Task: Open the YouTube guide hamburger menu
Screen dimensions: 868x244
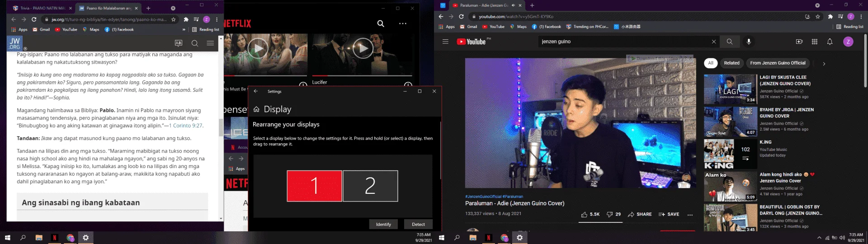Action: tap(445, 42)
